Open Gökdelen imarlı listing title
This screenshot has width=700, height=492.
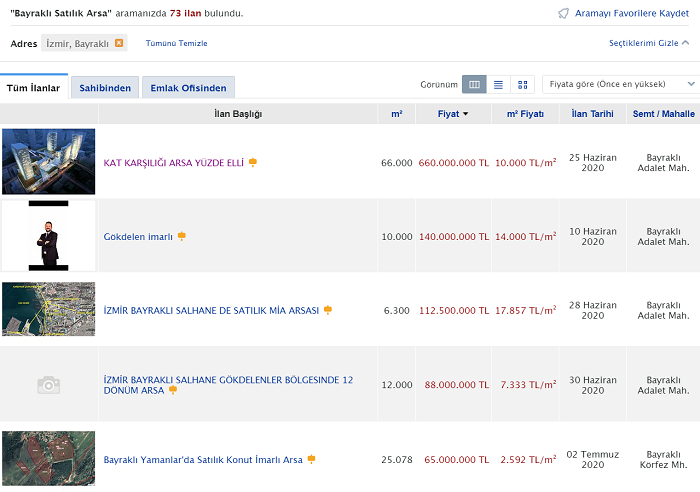coord(138,237)
